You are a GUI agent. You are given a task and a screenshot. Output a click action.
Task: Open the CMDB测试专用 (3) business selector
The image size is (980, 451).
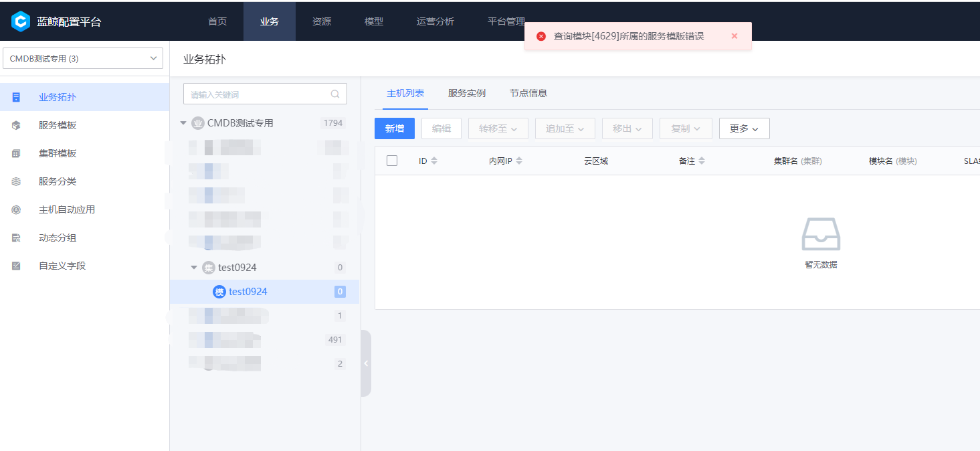pos(83,58)
